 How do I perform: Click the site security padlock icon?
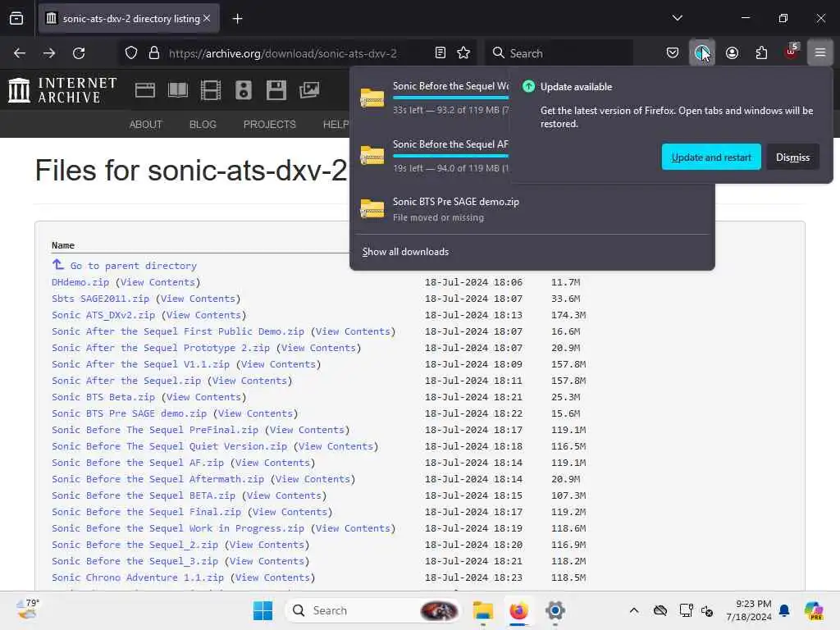point(154,53)
